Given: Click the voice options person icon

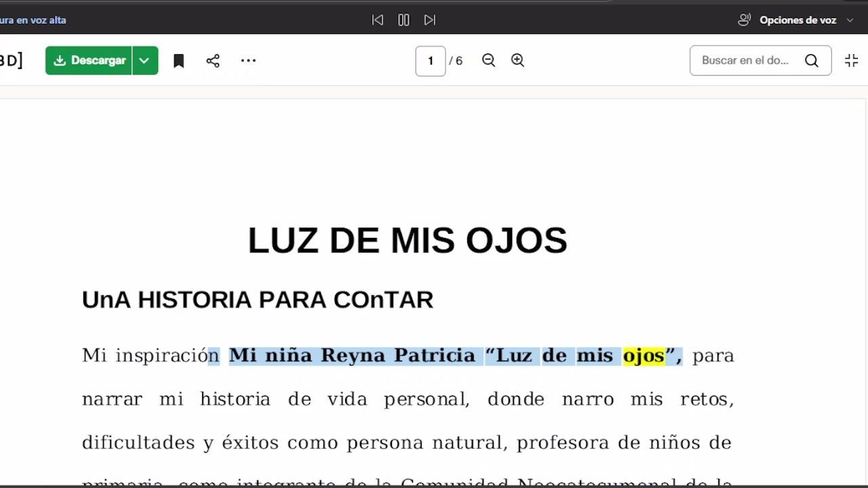Looking at the screenshot, I should [745, 20].
